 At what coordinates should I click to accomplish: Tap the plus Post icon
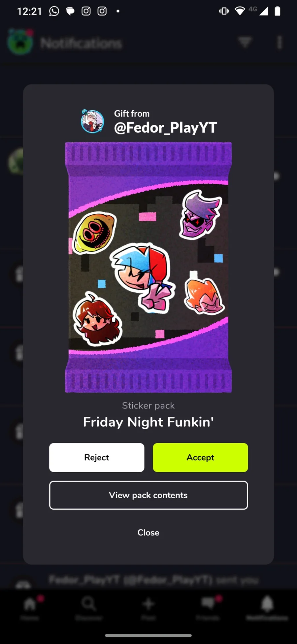[148, 604]
